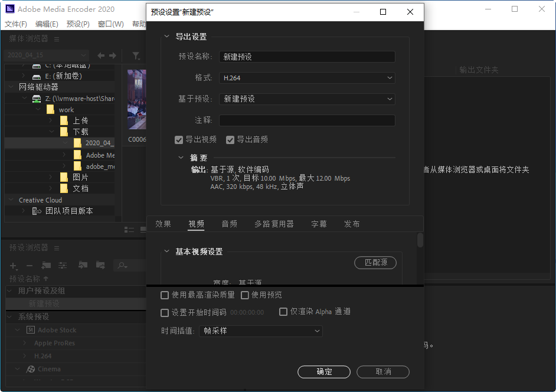Click the 匹配源 button

point(375,263)
